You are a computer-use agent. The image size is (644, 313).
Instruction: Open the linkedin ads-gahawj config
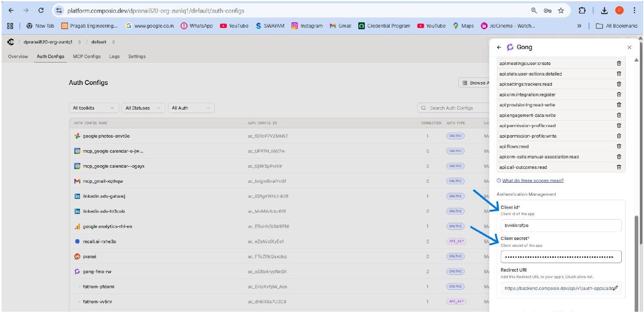click(x=279, y=196)
